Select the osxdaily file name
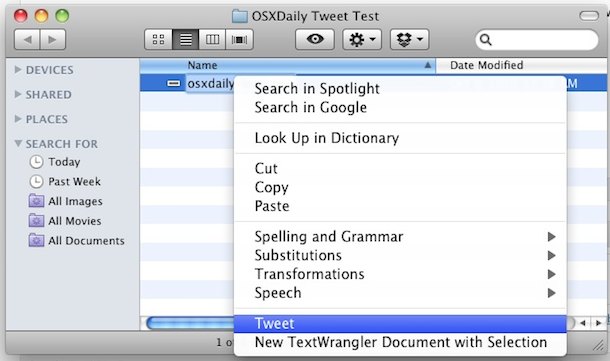 pos(210,84)
